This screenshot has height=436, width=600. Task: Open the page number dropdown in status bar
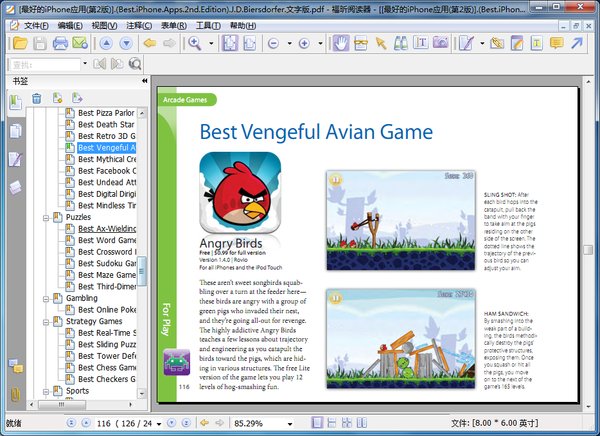159,424
